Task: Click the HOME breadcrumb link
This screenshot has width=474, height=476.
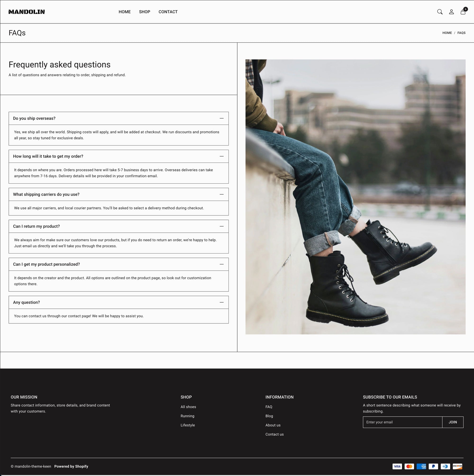Action: (447, 33)
